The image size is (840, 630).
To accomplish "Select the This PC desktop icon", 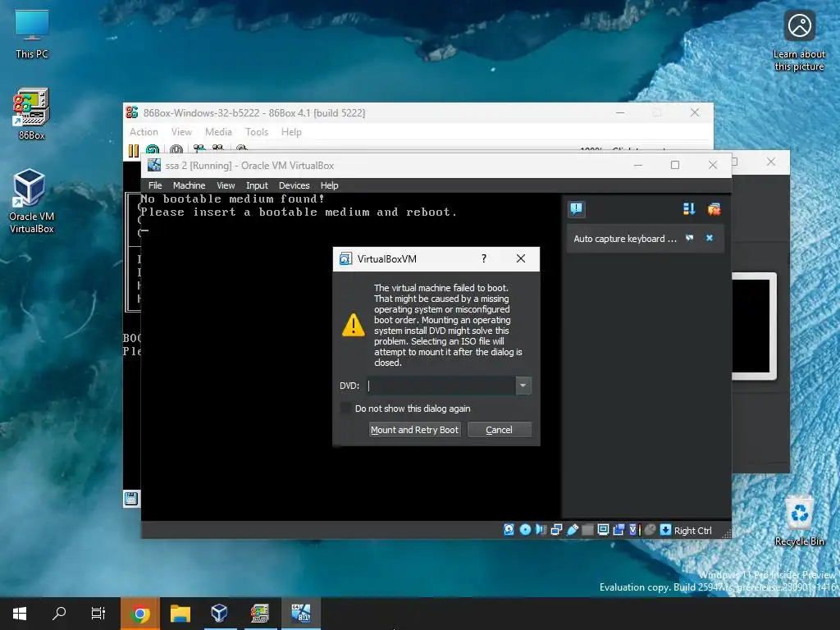I will click(32, 34).
